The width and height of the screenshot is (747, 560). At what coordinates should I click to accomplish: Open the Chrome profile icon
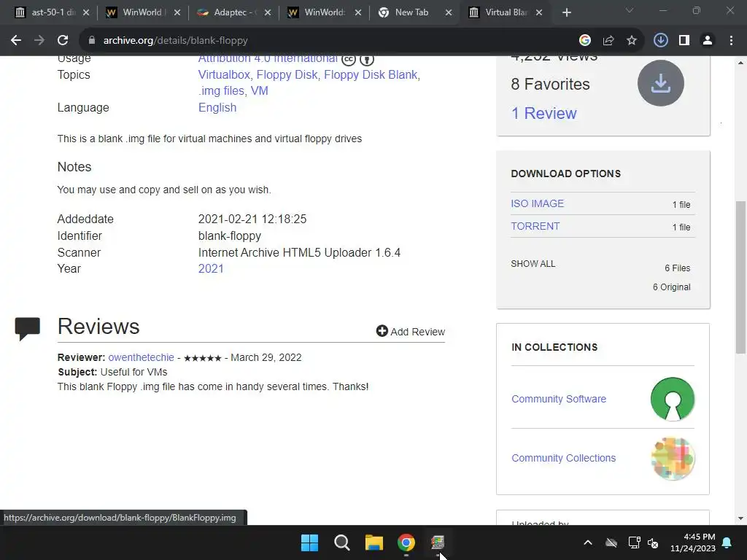pos(708,41)
